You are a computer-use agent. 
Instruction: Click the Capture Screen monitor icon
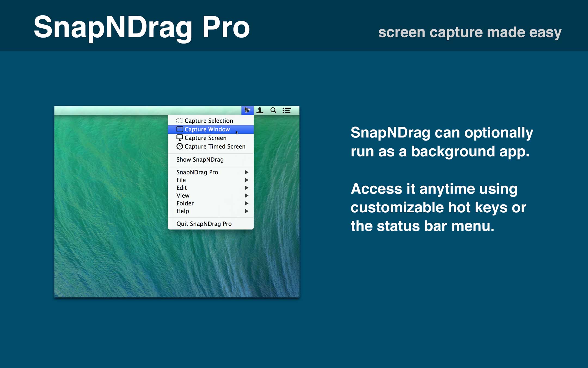(x=180, y=138)
